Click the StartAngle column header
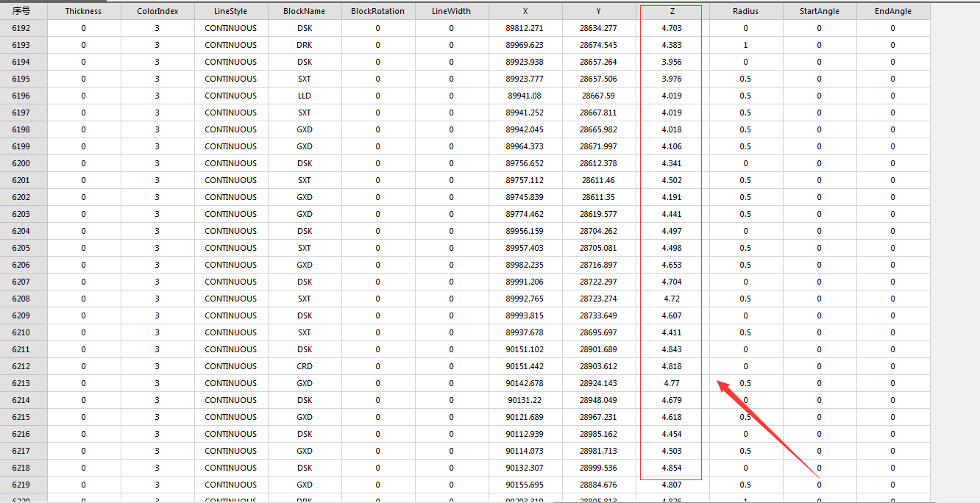This screenshot has height=503, width=980. 819,11
